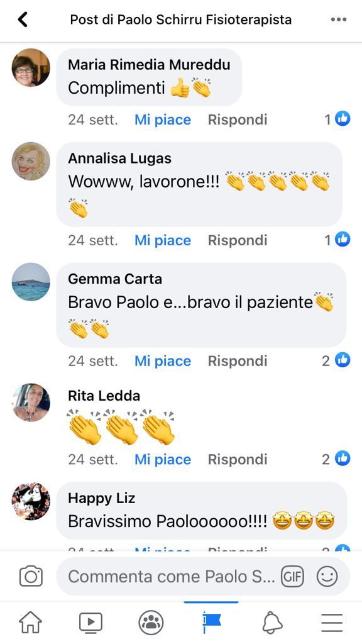Screen dimensions: 362x644
Task: View reactions on Rita Ledda's comment
Action: coord(336,458)
